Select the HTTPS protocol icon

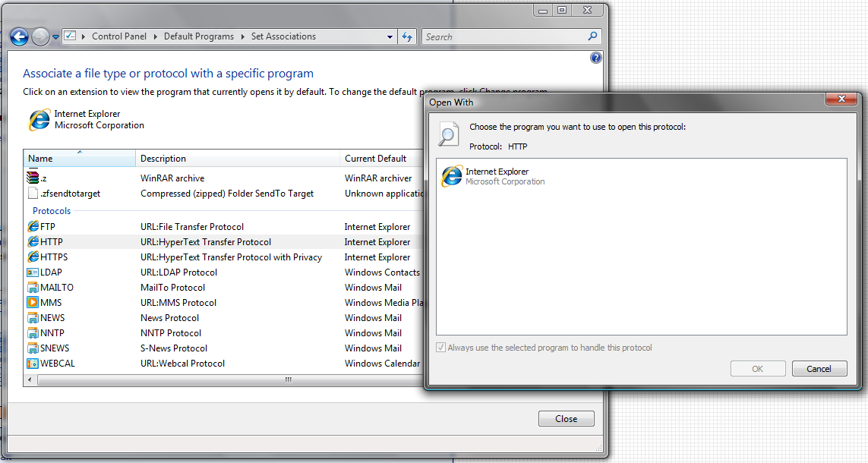click(x=33, y=257)
